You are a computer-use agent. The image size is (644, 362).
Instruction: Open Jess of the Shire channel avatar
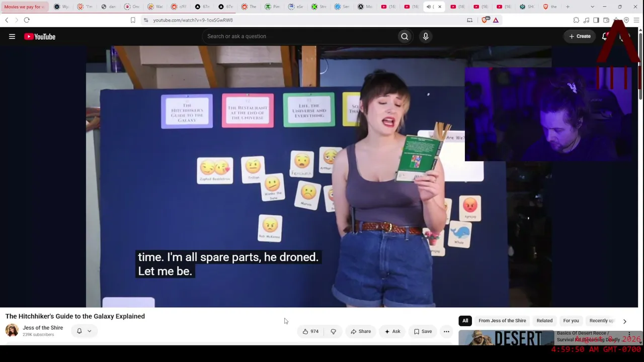[x=12, y=330]
